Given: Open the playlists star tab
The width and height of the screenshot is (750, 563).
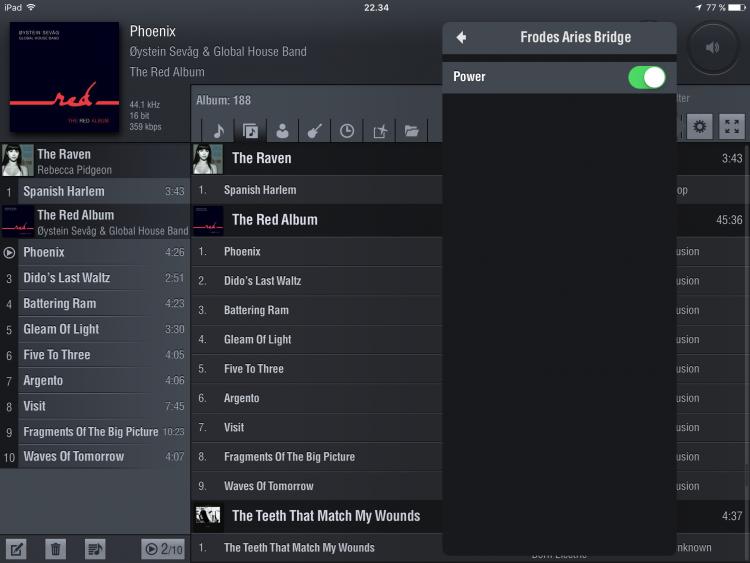Looking at the screenshot, I should click(379, 131).
